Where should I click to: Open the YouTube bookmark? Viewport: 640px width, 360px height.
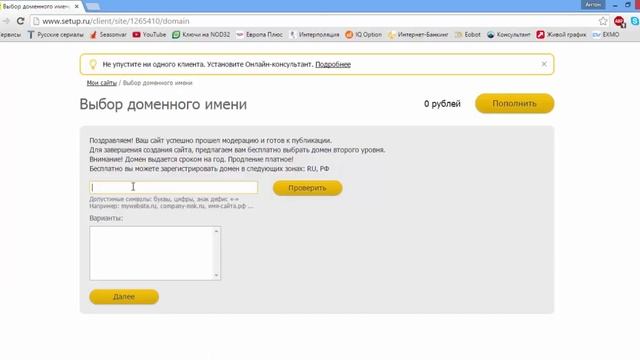[x=149, y=35]
